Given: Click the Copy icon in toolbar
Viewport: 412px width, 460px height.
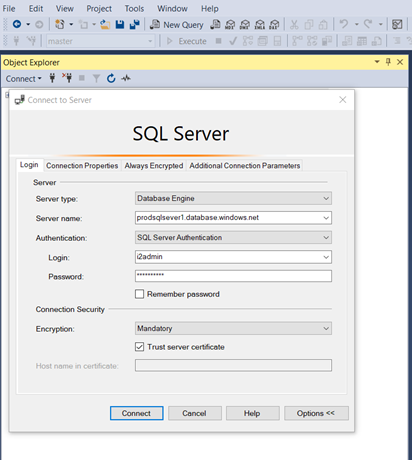Looking at the screenshot, I should (x=309, y=25).
